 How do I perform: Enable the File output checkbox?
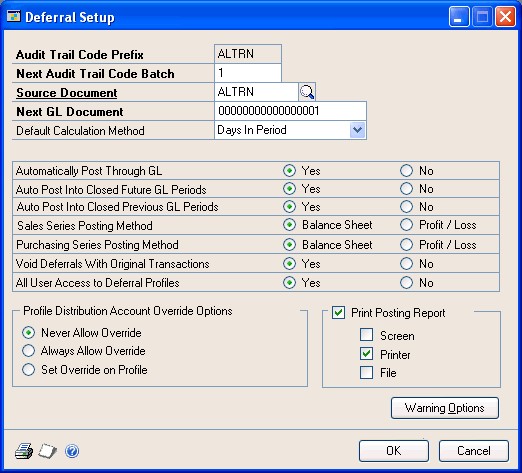(366, 373)
